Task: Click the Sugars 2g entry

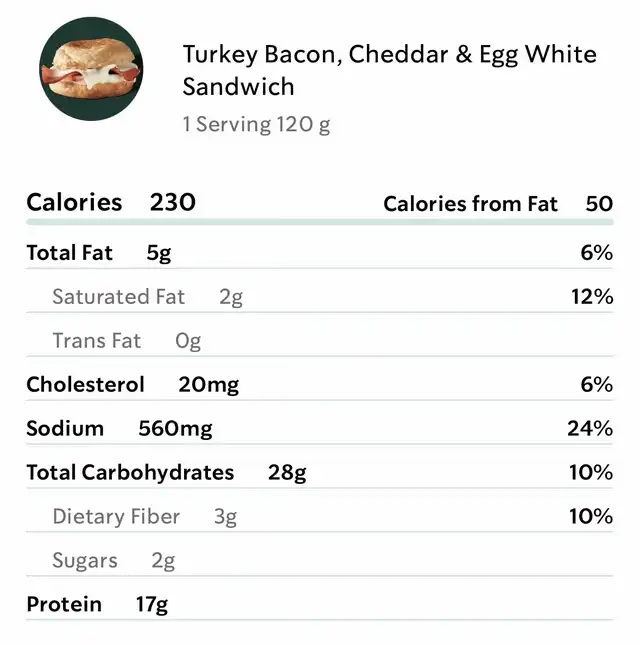Action: (x=114, y=561)
